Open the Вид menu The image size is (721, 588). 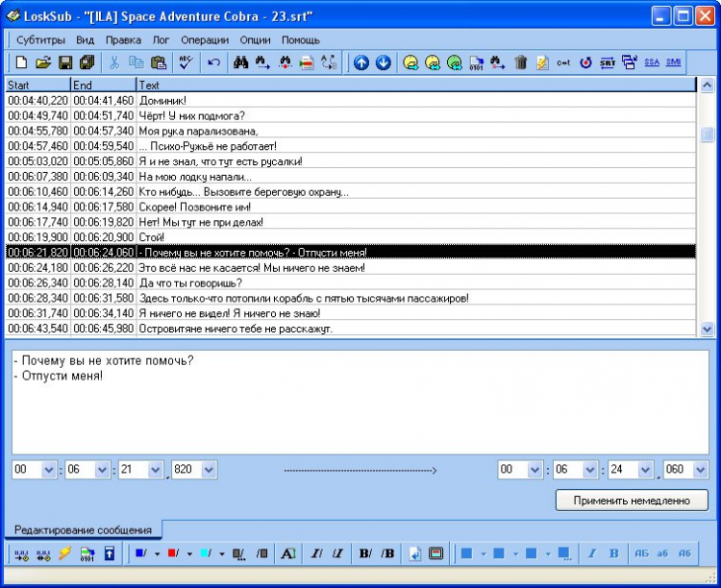pos(85,40)
